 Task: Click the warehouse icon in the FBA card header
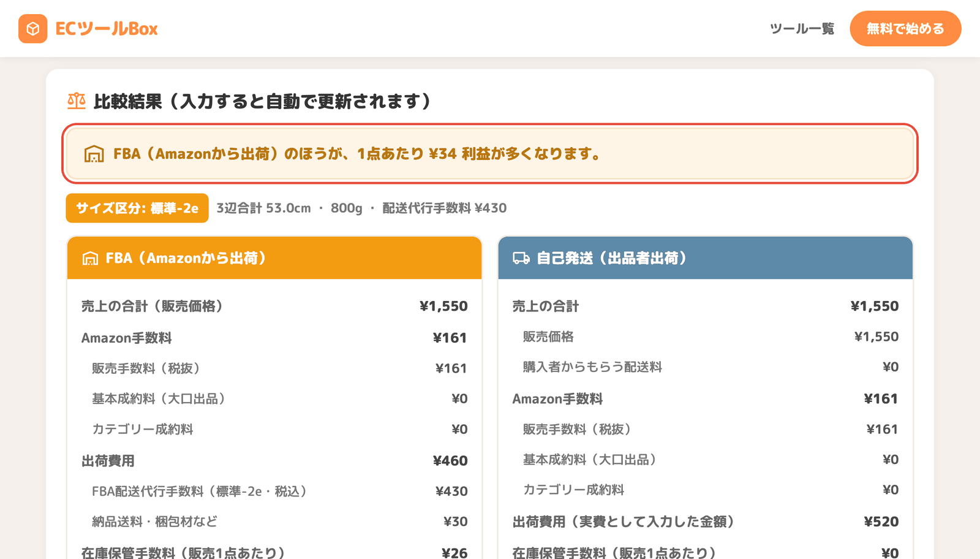(x=90, y=259)
